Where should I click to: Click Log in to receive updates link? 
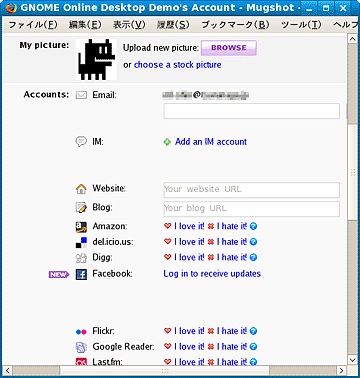[212, 274]
